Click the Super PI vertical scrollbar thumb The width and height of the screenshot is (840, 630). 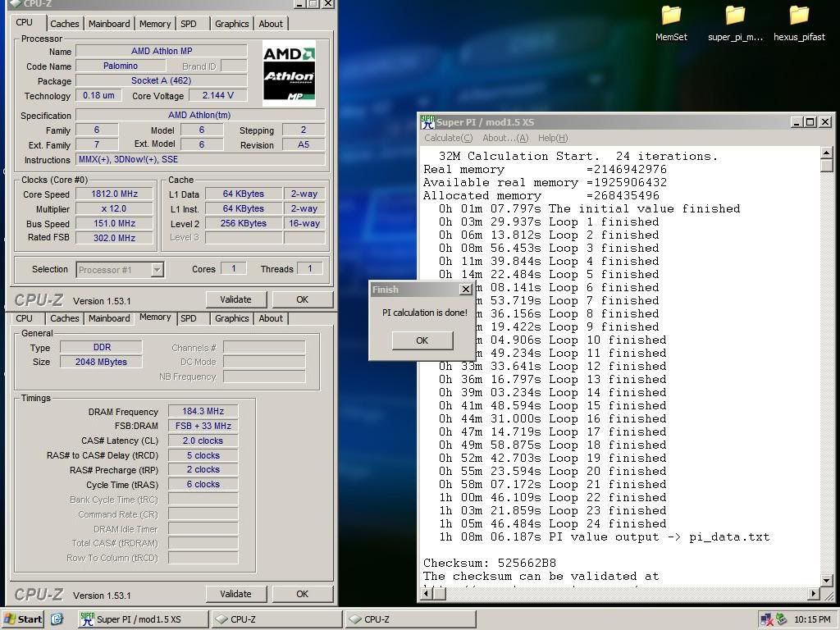coord(827,166)
